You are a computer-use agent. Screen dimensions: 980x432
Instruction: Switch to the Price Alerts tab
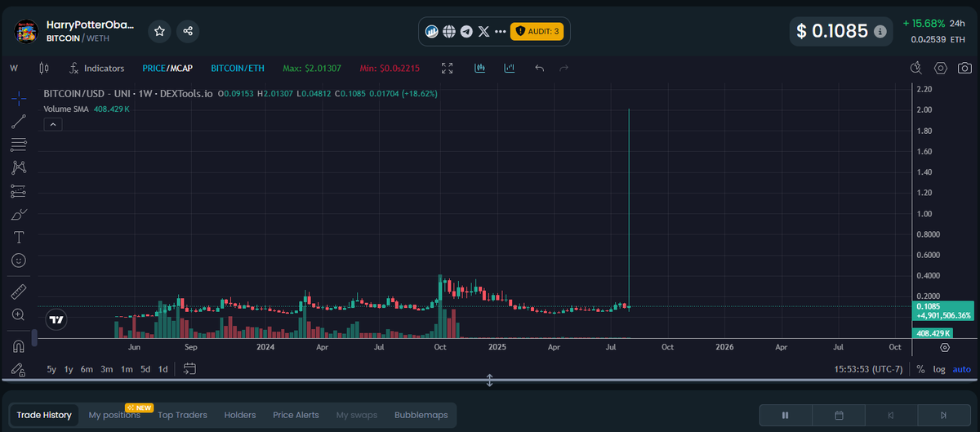pos(296,415)
